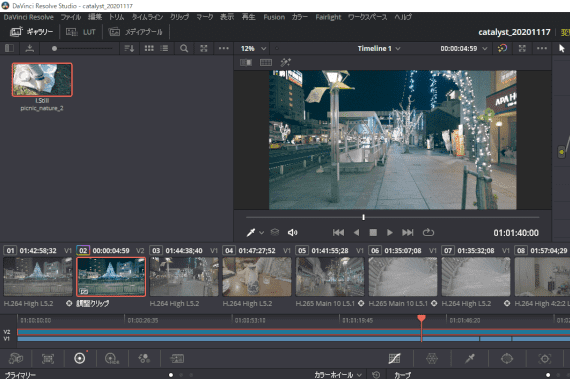The height and width of the screenshot is (379, 570).
Task: Switch gallery to thumbnail grid view
Action: point(149,48)
